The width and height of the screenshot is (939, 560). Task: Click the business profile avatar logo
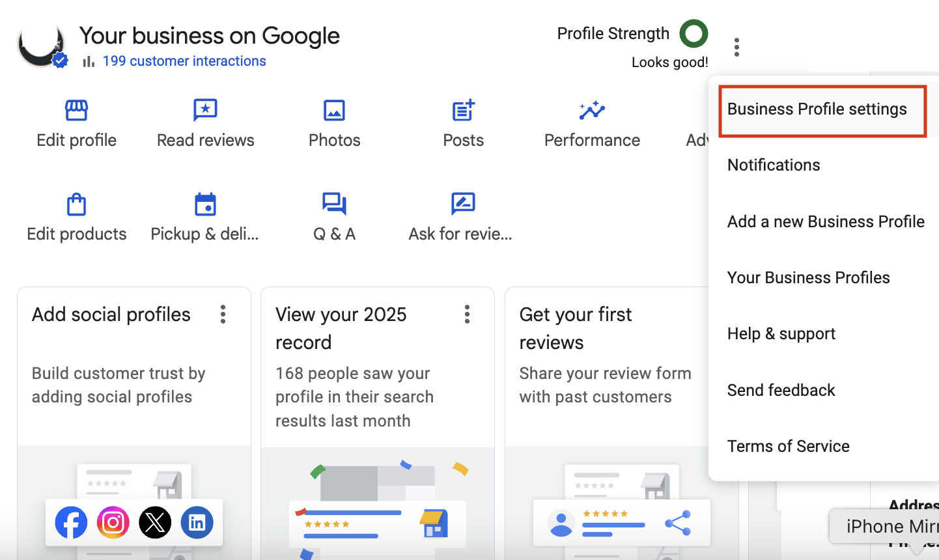coord(41,47)
